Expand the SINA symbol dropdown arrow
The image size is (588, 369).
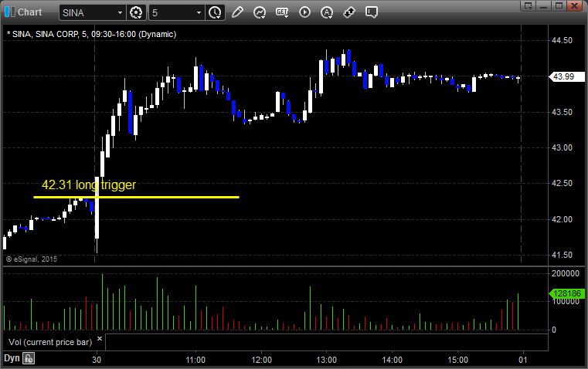coord(120,12)
